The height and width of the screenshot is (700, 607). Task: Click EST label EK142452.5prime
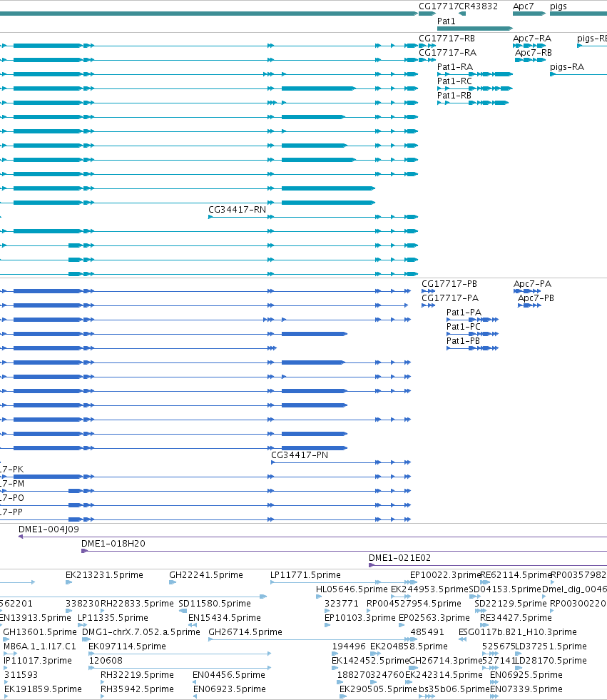coord(370,661)
